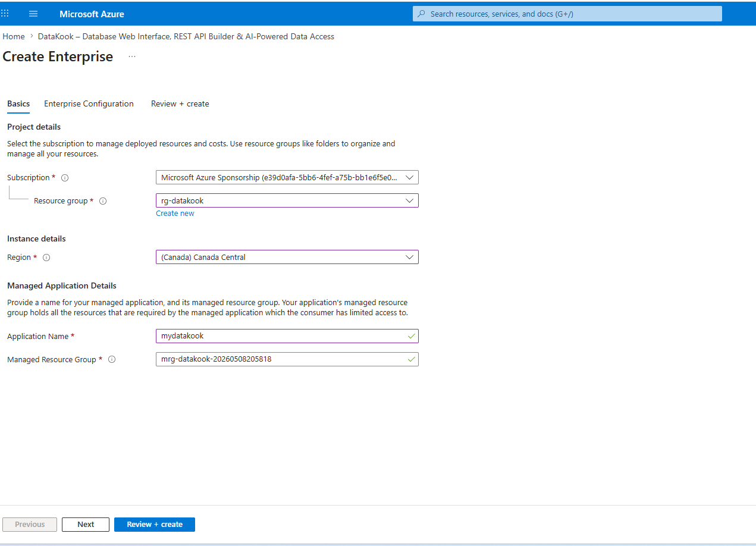
Task: Open the hamburger portal menu
Action: pos(33,14)
